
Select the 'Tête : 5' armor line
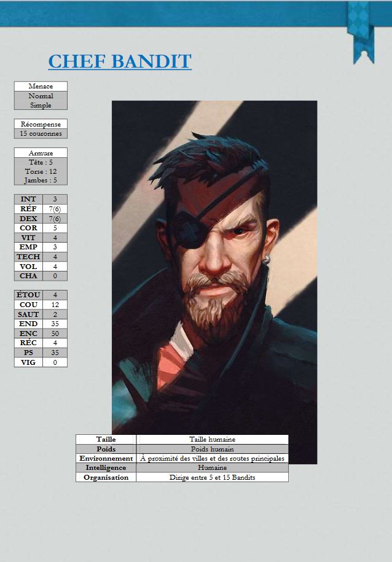41,162
